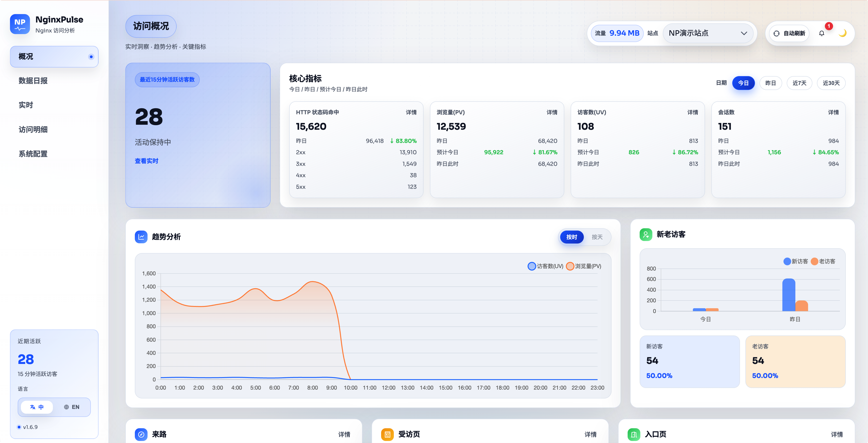Click the trend analysis chart icon

point(141,237)
